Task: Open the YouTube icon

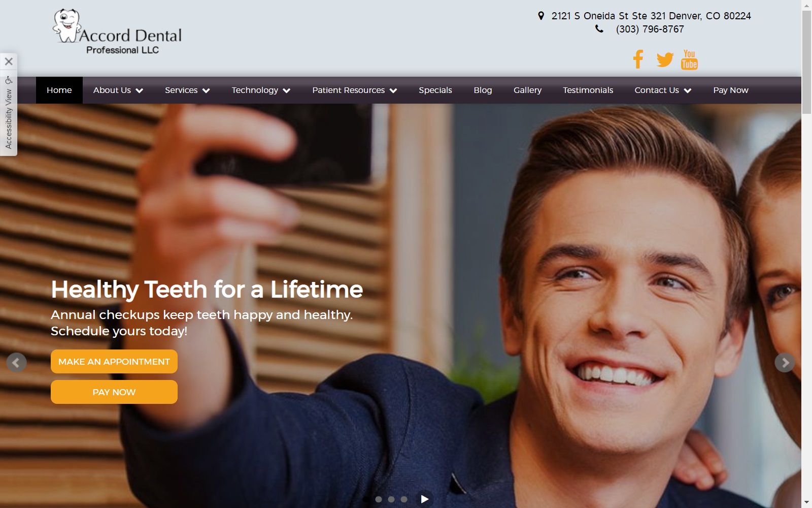Action: (689, 59)
